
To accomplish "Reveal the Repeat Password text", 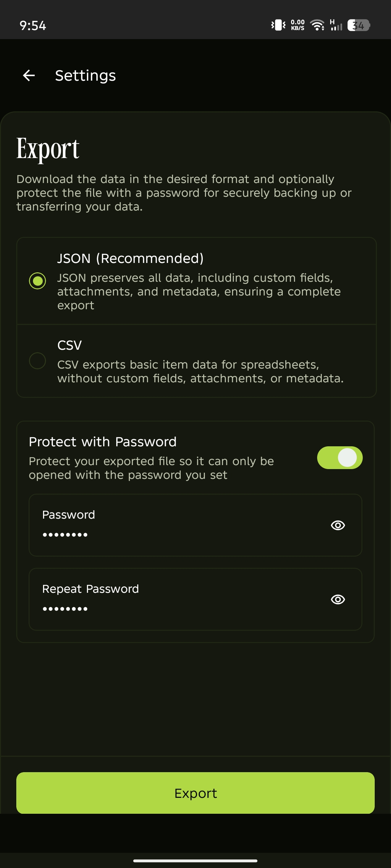I will click(x=338, y=599).
